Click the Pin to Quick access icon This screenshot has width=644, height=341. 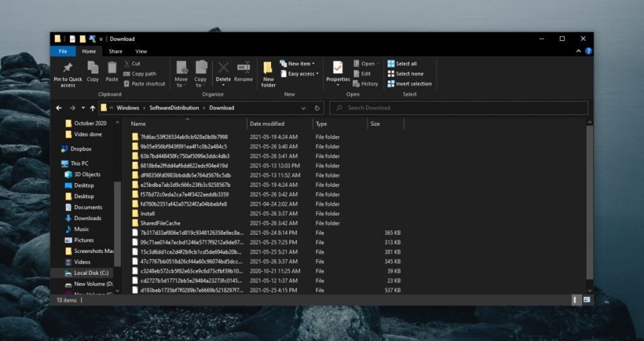67,69
